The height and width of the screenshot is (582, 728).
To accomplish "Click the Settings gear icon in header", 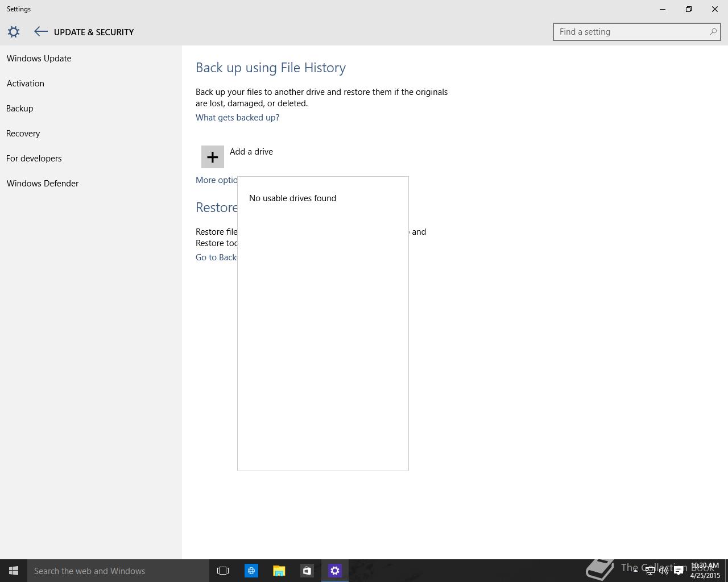I will tap(14, 32).
